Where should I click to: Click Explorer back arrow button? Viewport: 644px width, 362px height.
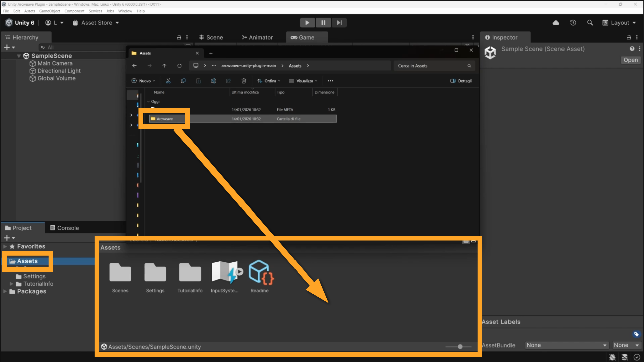134,66
